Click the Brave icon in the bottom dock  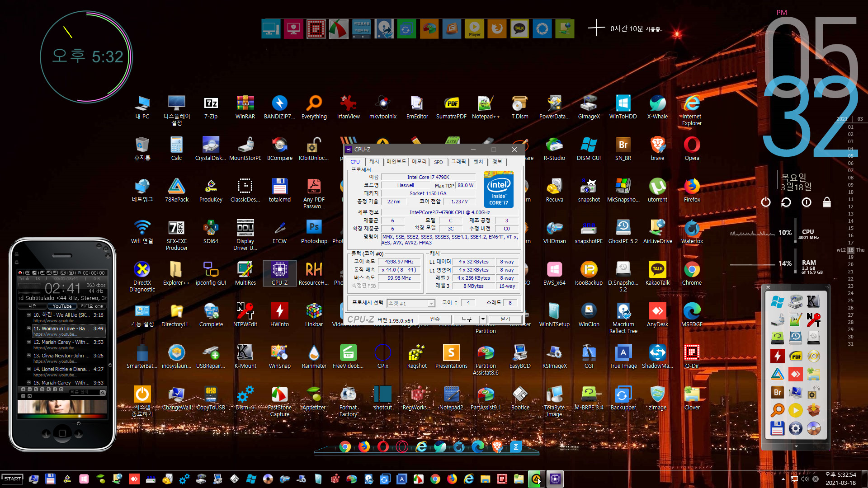click(x=497, y=446)
